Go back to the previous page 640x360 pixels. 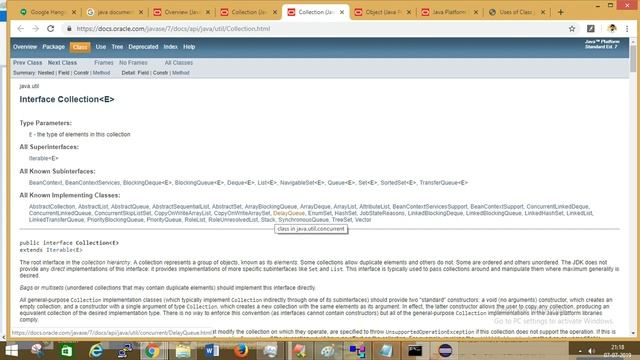20,29
